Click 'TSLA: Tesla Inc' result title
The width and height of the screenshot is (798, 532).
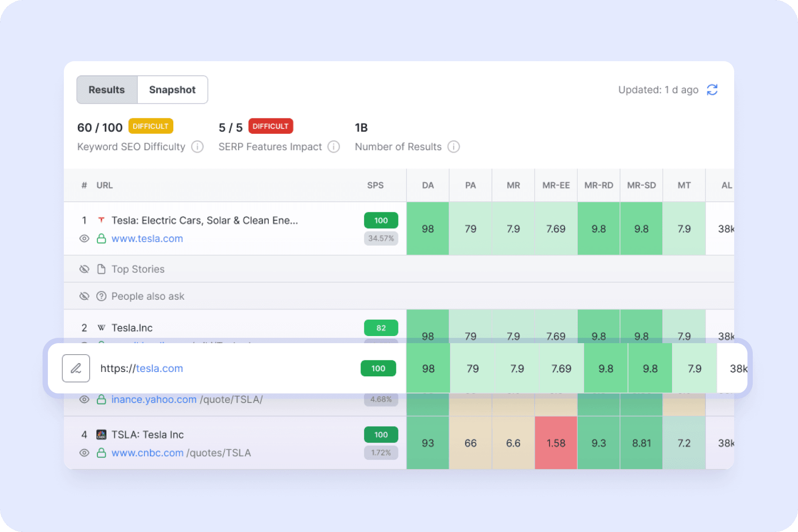[x=148, y=434]
